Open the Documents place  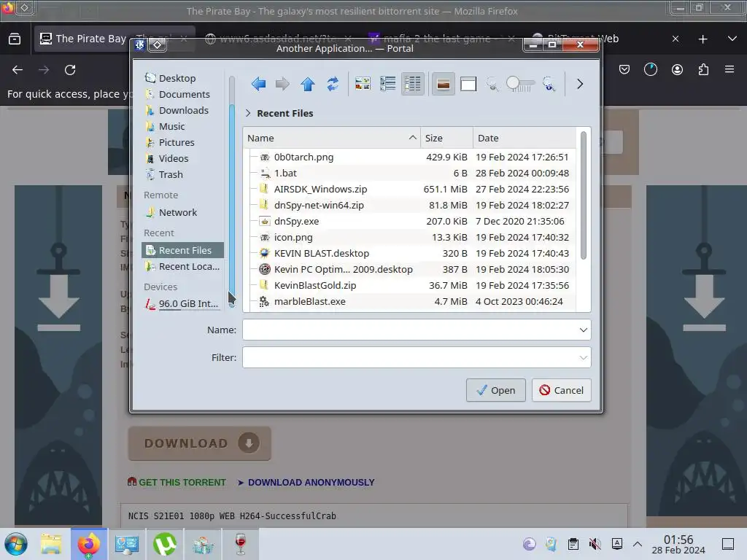(x=183, y=94)
